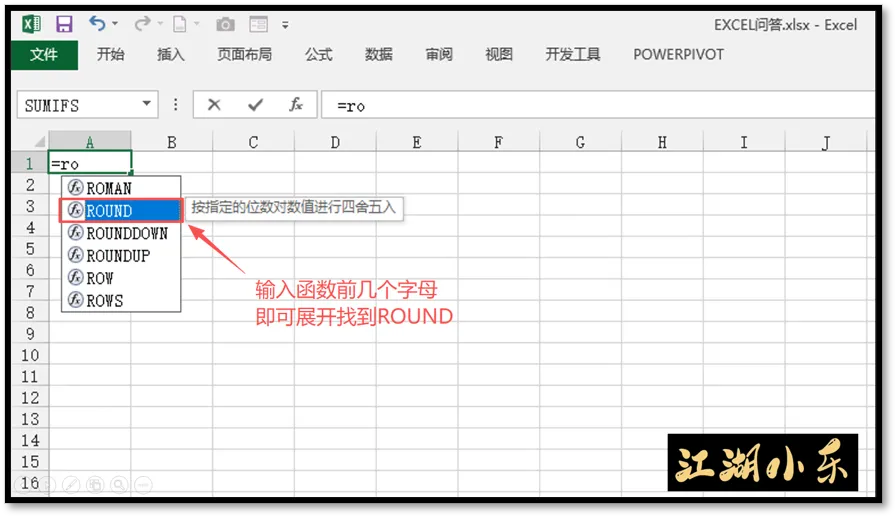Open the 审阅 ribbon tab
Image resolution: width=895 pixels, height=516 pixels.
click(x=439, y=54)
